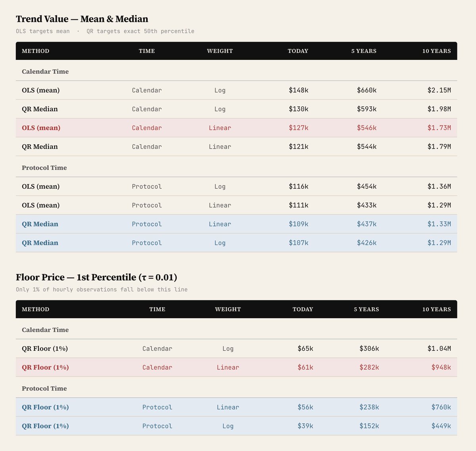Select the $306k five-year floor cell
The image size is (476, 451).
coord(369,349)
